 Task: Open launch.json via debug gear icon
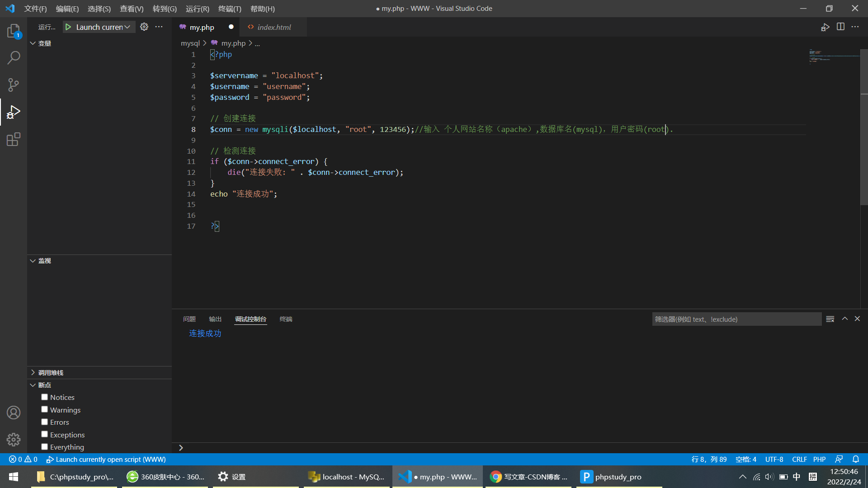click(x=144, y=27)
